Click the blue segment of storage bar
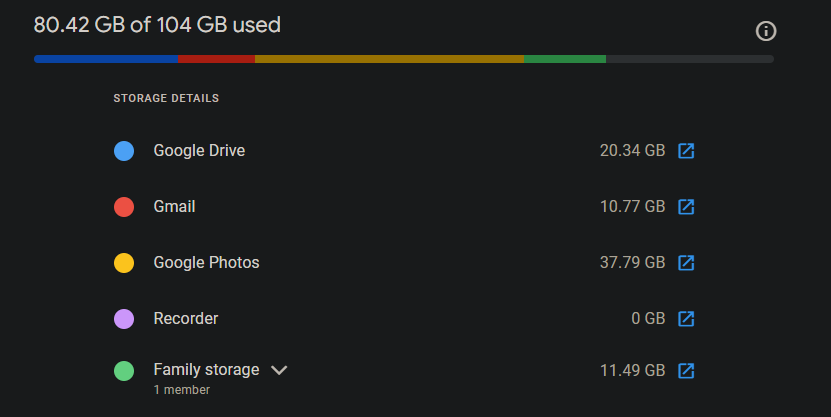831x417 pixels. coord(105,59)
